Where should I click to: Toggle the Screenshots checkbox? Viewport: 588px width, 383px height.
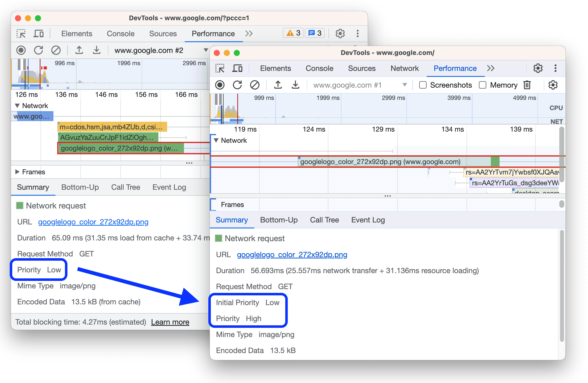pyautogui.click(x=422, y=85)
